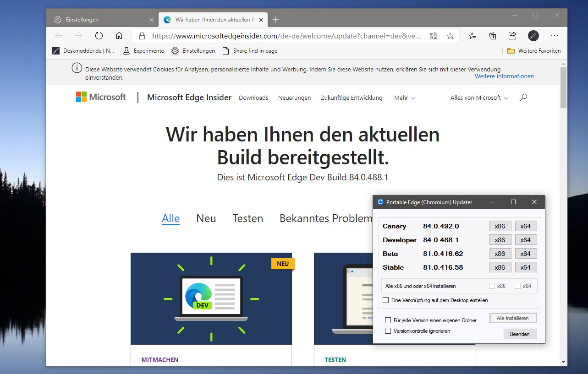This screenshot has height=374, width=588.
Task: Enable 'Für jede Version einen eigenen Ordner'
Action: 388,320
